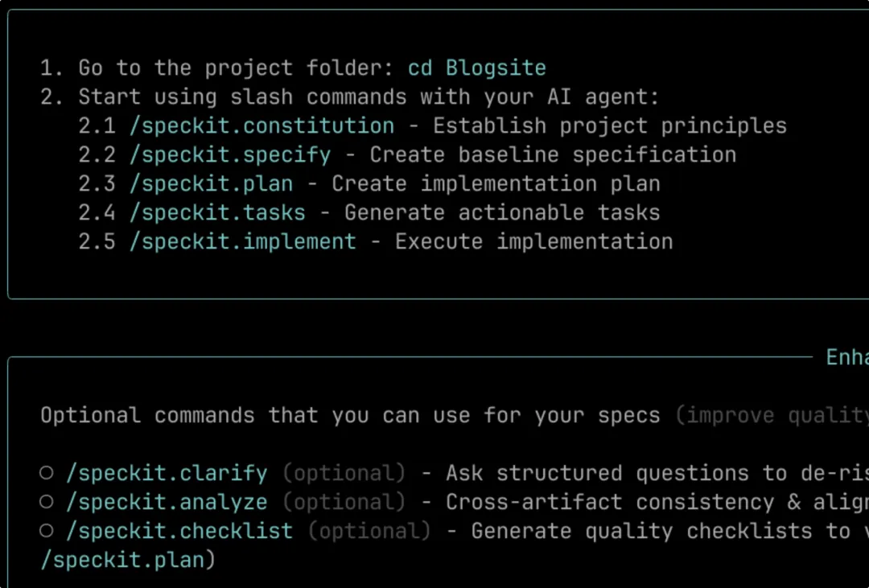Click the "(optional)" label after /speckit.clarify
Viewport: 869px width, 588px height.
click(344, 473)
